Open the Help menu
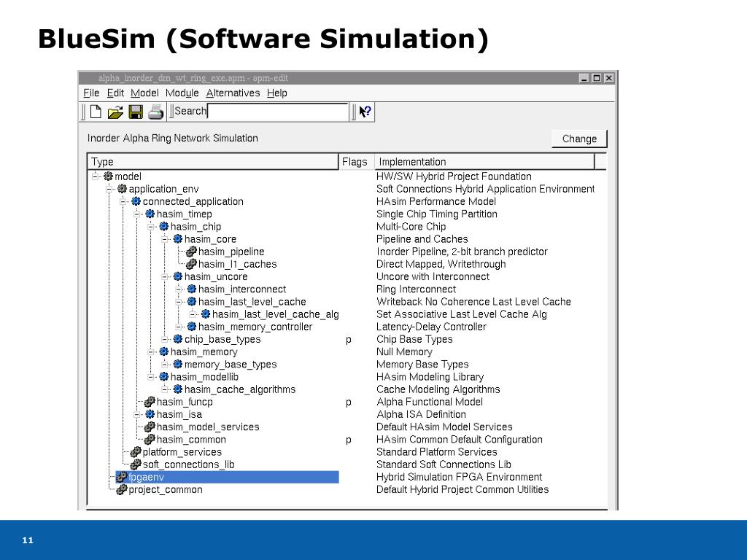747x560 pixels. coord(276,93)
